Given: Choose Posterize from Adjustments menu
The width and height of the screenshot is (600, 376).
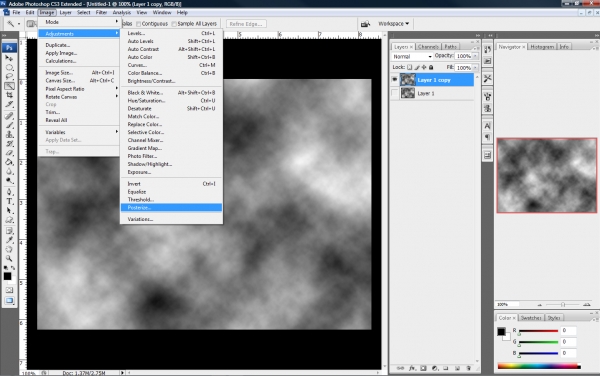Looking at the screenshot, I should (x=171, y=207).
